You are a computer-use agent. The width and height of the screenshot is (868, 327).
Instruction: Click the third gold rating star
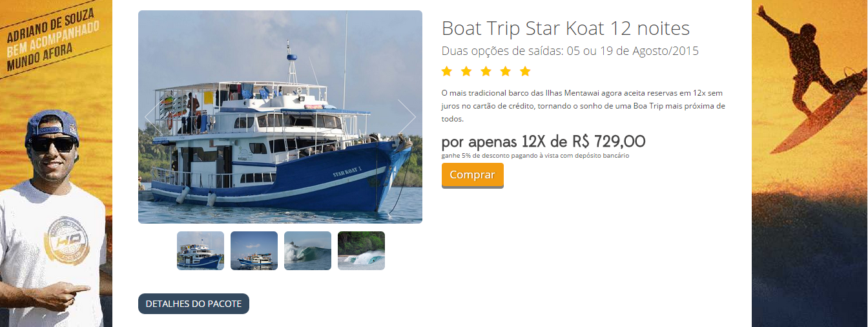pos(486,71)
